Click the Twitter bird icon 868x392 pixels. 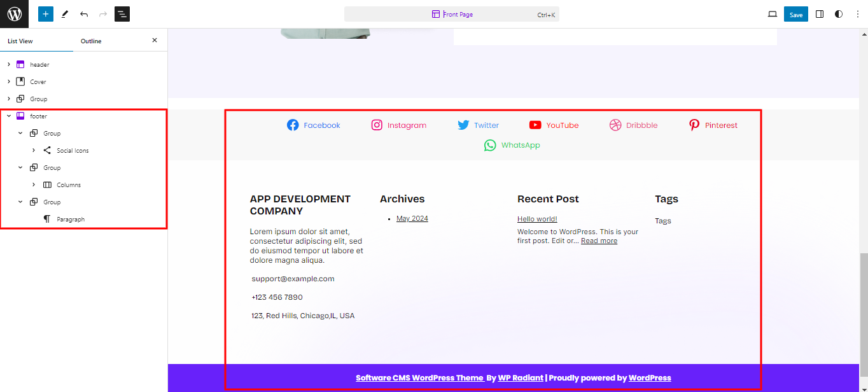(463, 125)
